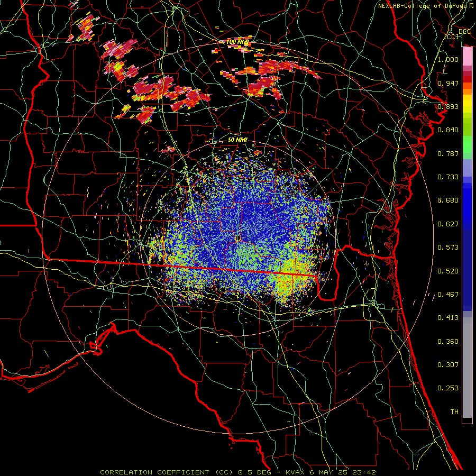Screen dimensions: 476x476
Task: Click the DEC (CC) legend heading
Action: pos(458,34)
